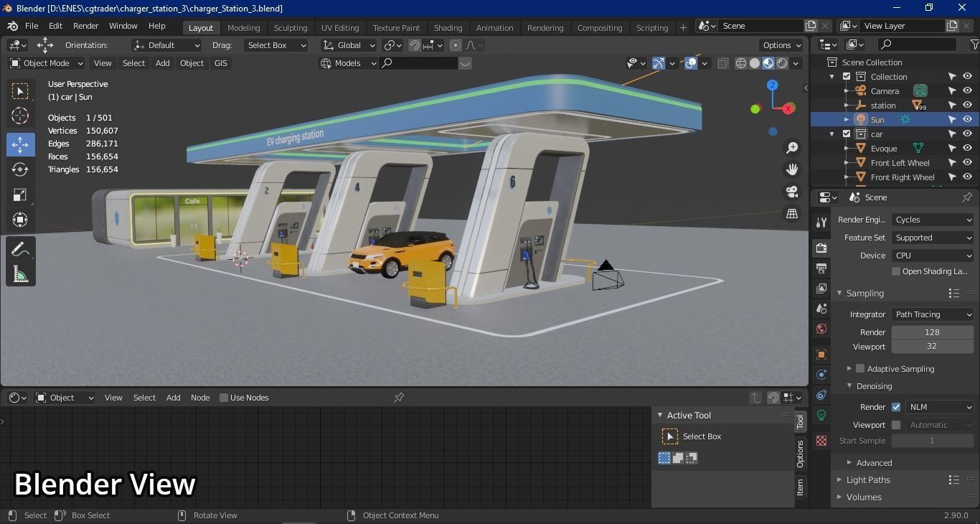Switch to material preview shading
The width and height of the screenshot is (980, 524).
pyautogui.click(x=768, y=63)
